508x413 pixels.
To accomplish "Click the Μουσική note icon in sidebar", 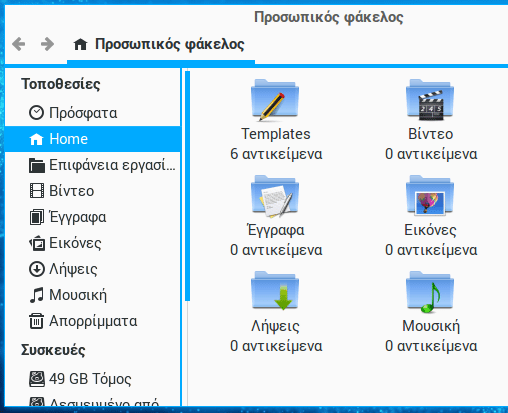I will [x=36, y=295].
